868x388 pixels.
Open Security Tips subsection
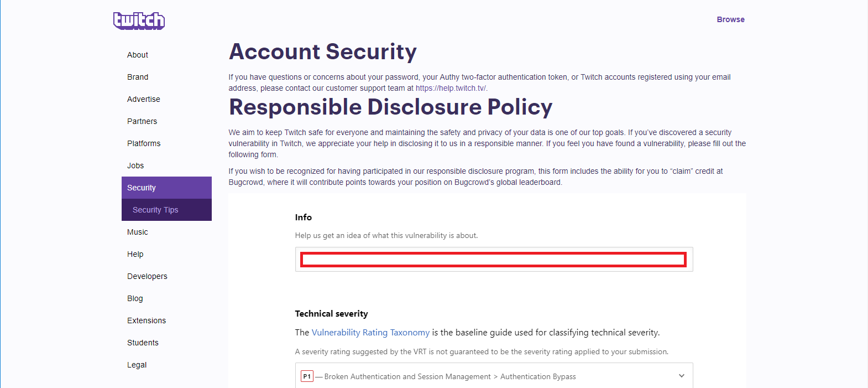tap(166, 210)
